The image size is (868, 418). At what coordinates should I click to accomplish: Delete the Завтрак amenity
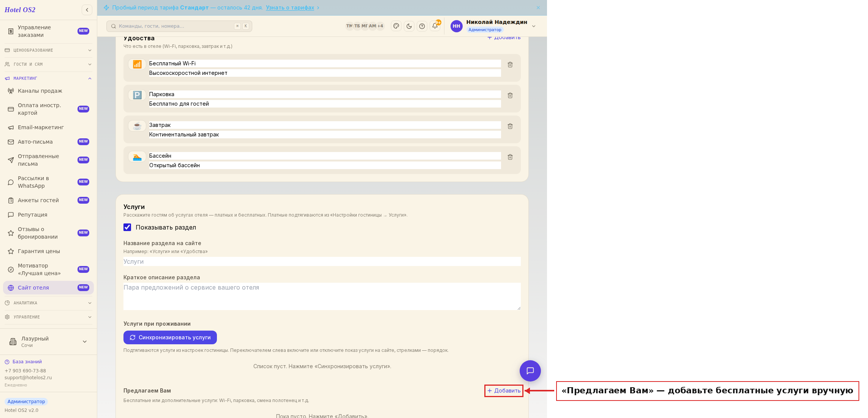[x=510, y=126]
